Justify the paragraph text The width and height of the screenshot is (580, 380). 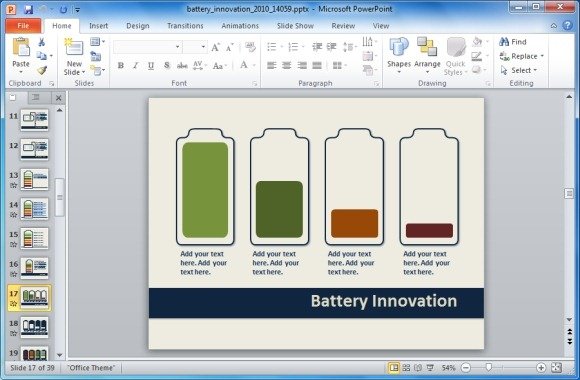pos(317,65)
